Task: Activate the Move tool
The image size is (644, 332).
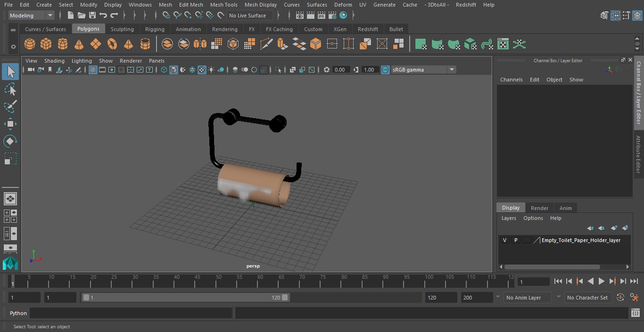Action: pyautogui.click(x=10, y=124)
